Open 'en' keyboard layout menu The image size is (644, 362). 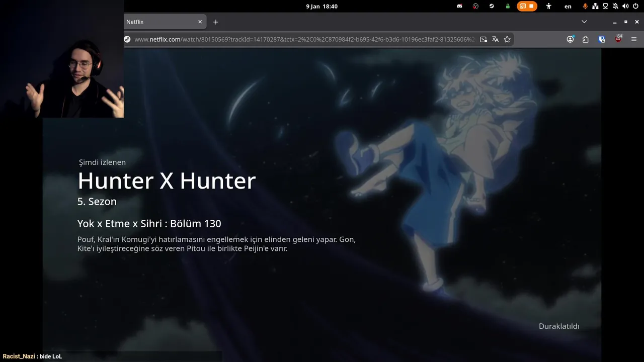(568, 7)
